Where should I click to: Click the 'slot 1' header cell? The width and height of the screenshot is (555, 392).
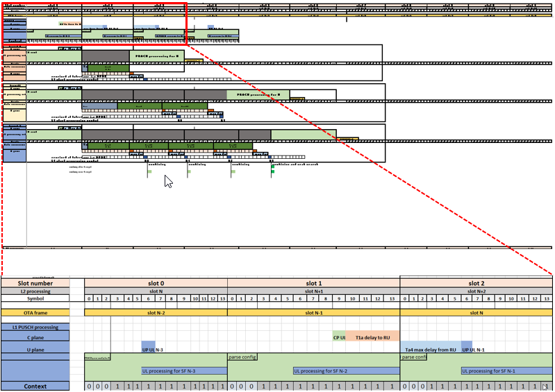point(313,283)
